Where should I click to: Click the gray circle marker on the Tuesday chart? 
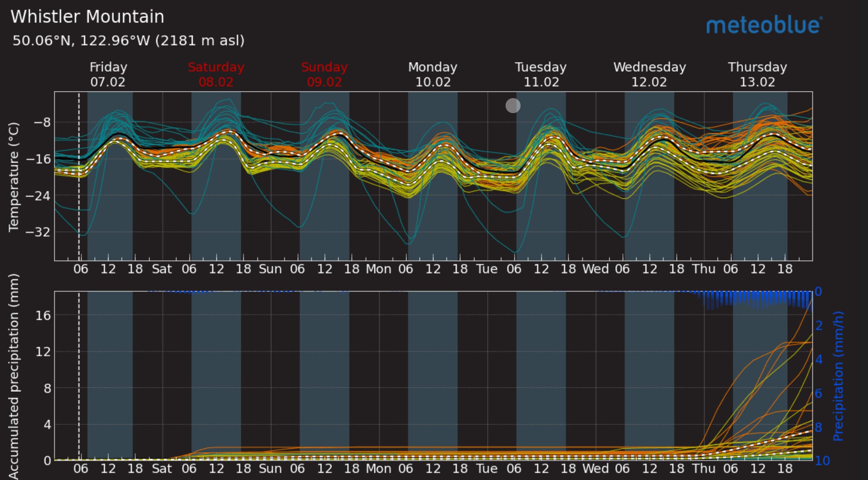click(513, 105)
